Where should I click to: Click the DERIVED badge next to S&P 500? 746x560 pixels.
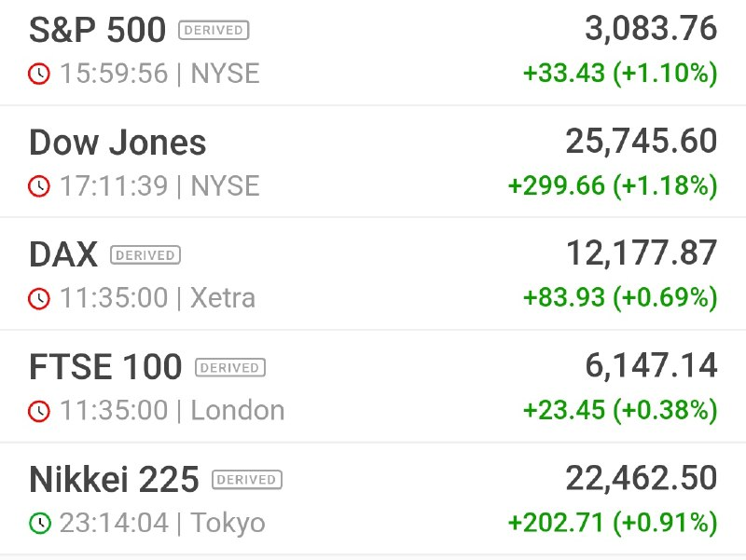[214, 30]
